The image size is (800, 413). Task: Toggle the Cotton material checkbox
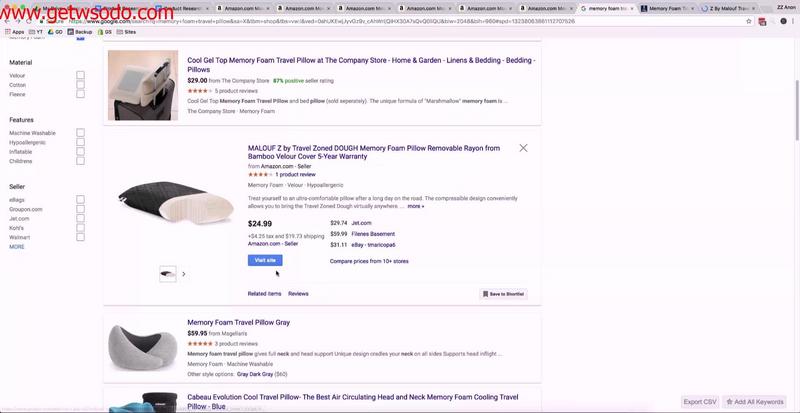pos(80,85)
